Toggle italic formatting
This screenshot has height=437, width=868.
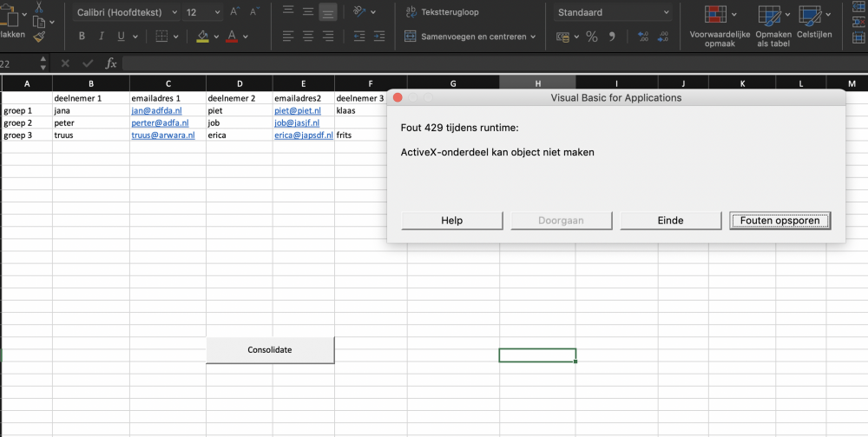click(102, 36)
